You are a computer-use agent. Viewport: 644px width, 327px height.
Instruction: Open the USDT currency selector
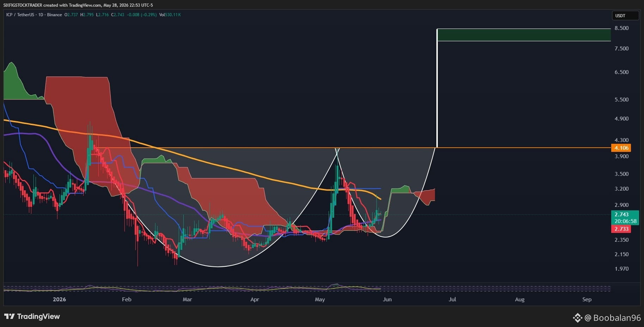coord(625,16)
